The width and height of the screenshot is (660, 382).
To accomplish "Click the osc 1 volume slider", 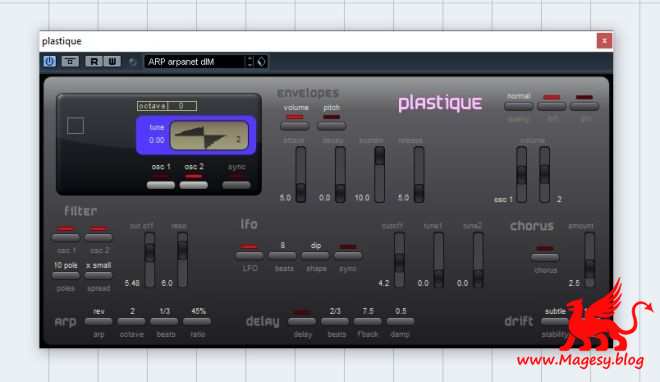I will (522, 174).
